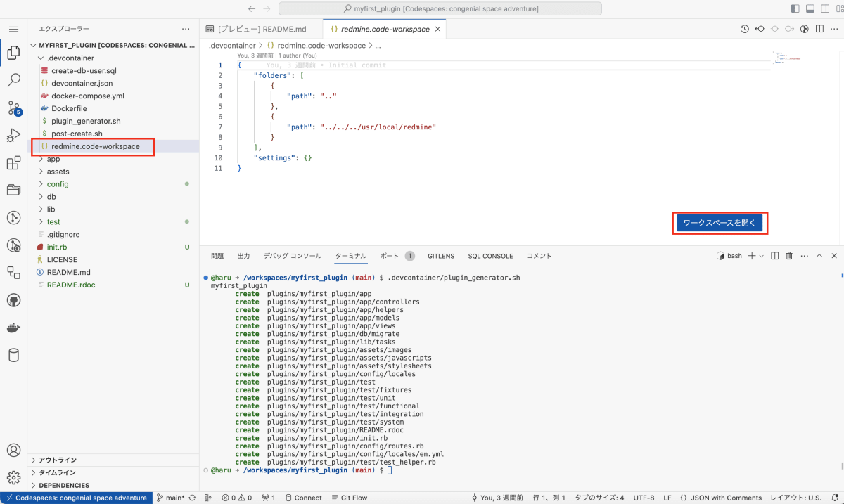Open Run and Debug view
This screenshot has height=504, width=844.
point(13,135)
